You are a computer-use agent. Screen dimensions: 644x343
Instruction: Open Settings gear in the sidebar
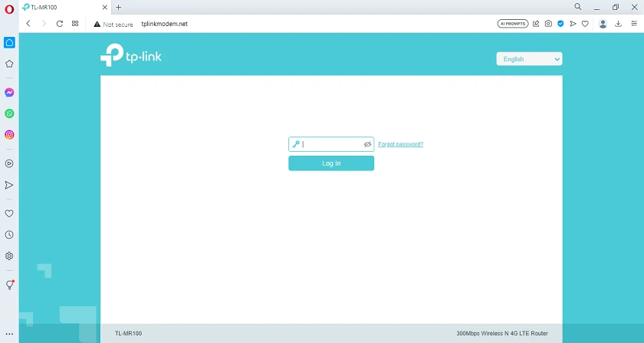click(x=9, y=256)
